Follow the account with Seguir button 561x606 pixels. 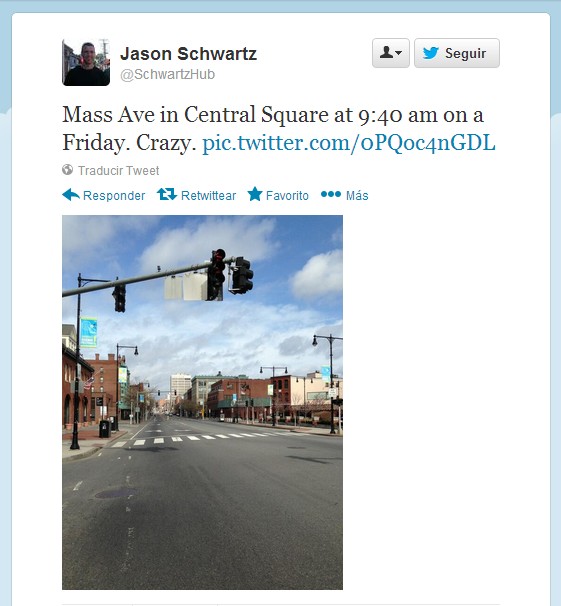(457, 53)
